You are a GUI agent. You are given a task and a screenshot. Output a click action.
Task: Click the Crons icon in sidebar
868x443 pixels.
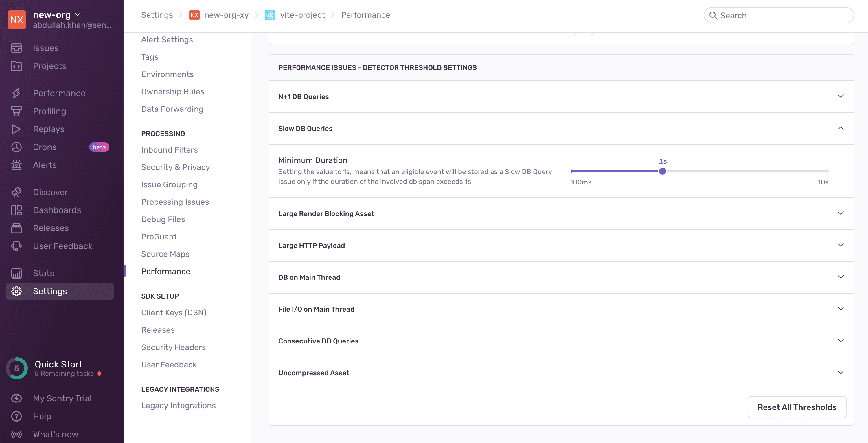(x=16, y=147)
